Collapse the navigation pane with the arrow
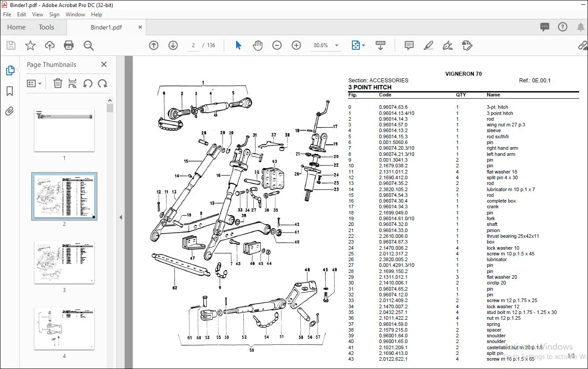 point(121,217)
